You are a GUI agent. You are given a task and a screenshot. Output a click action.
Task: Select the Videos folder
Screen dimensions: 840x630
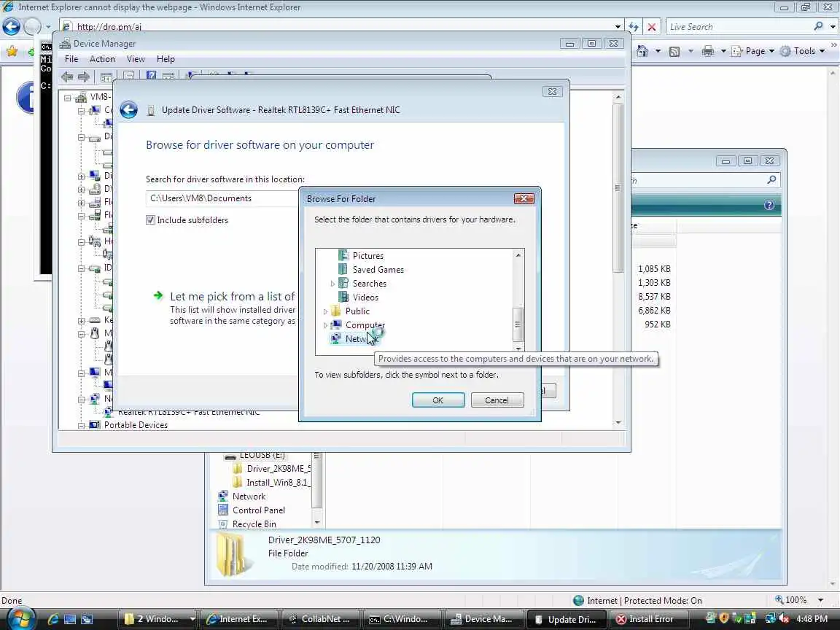pos(365,297)
